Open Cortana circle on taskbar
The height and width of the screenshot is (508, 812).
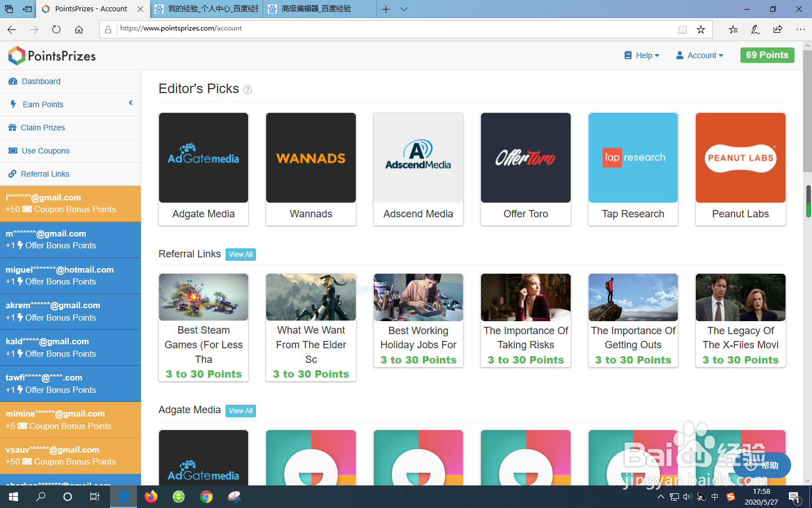68,497
